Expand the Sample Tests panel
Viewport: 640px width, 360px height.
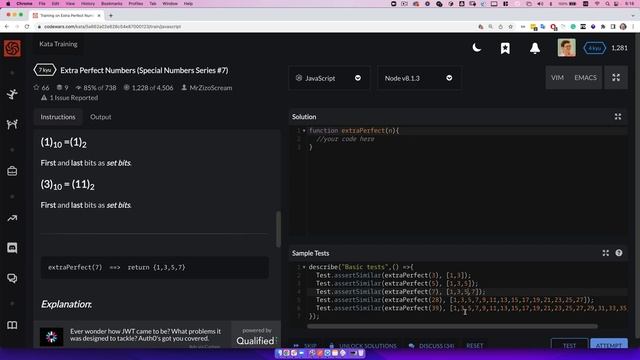(606, 253)
